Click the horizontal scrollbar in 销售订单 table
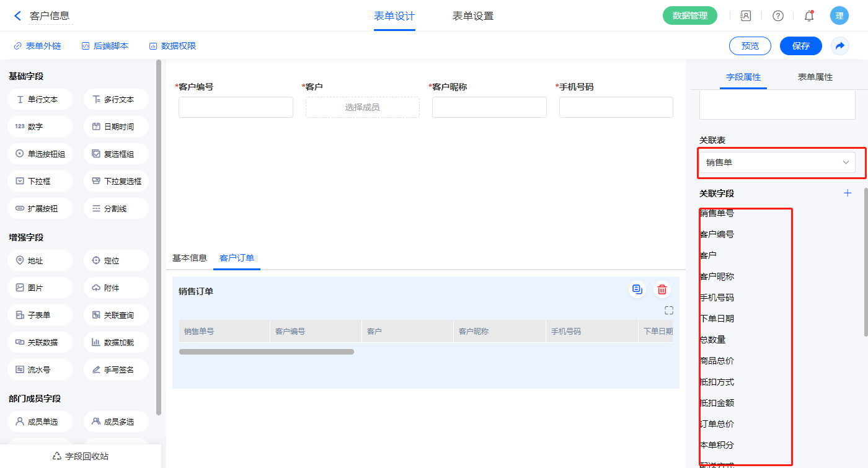Viewport: 868px width, 468px height. click(x=267, y=351)
